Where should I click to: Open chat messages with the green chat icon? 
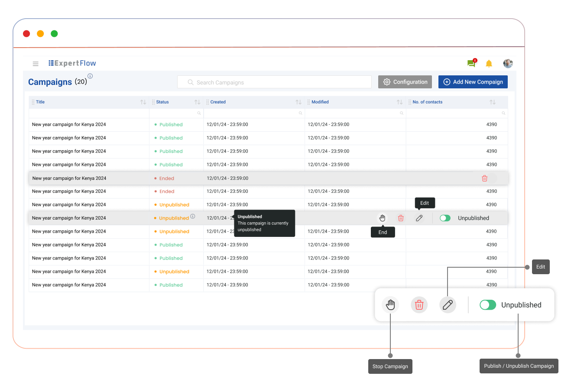click(471, 63)
